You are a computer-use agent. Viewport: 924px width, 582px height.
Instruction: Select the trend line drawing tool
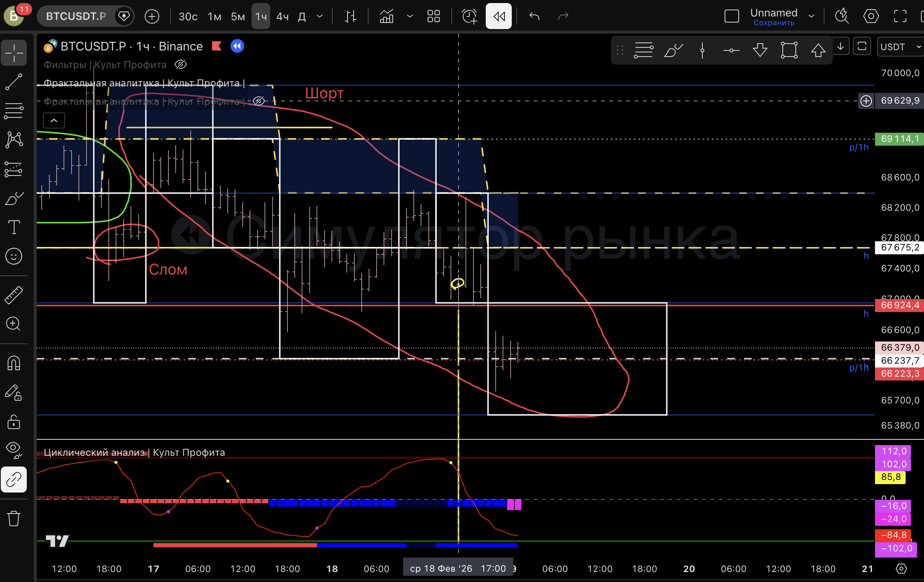point(14,82)
